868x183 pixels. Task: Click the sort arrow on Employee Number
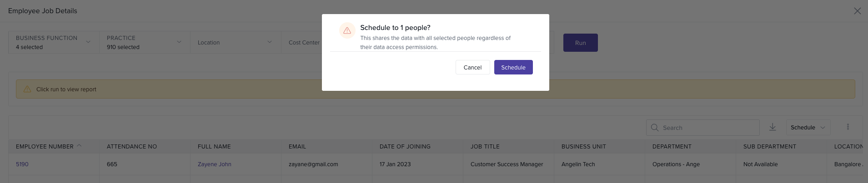79,146
